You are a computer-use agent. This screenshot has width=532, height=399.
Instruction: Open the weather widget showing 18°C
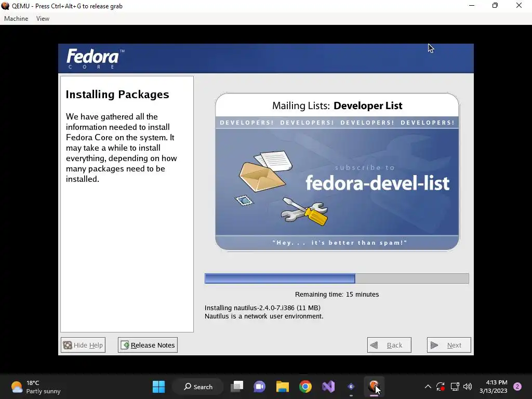click(x=36, y=387)
